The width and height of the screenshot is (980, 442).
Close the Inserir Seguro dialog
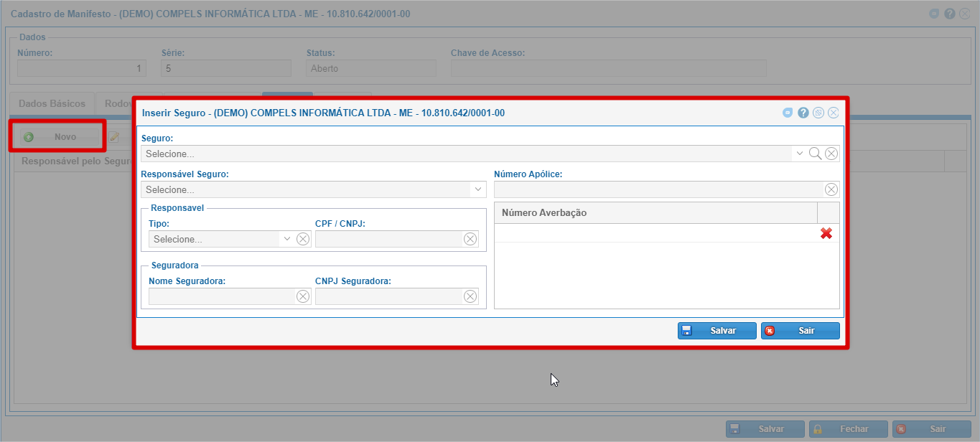(x=834, y=113)
